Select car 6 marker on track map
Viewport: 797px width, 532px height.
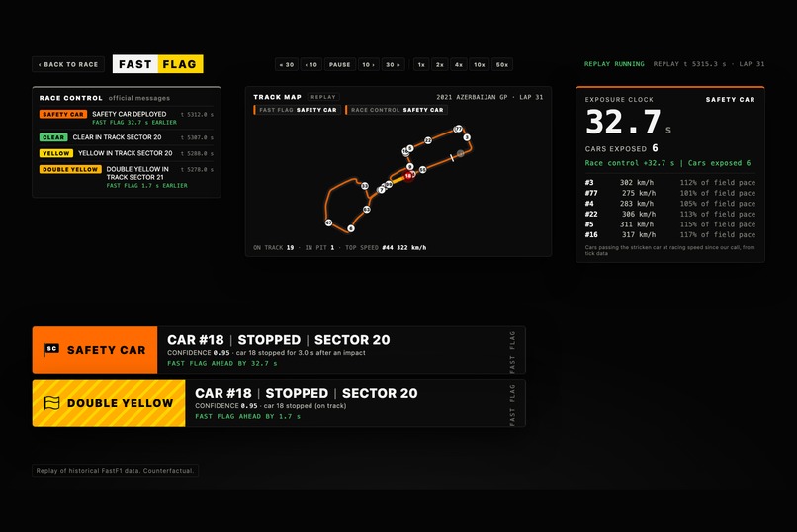tap(351, 228)
